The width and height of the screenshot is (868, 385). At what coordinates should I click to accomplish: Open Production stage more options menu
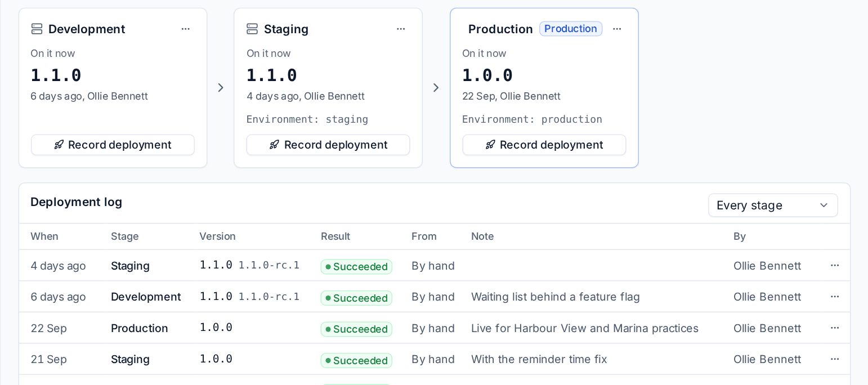click(617, 29)
